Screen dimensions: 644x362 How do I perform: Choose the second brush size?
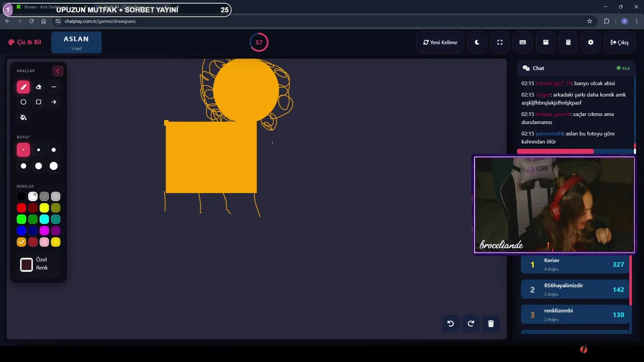pyautogui.click(x=39, y=150)
